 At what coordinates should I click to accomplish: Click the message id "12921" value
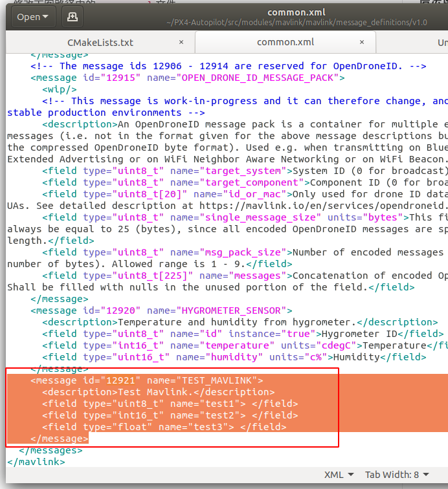pyautogui.click(x=120, y=380)
